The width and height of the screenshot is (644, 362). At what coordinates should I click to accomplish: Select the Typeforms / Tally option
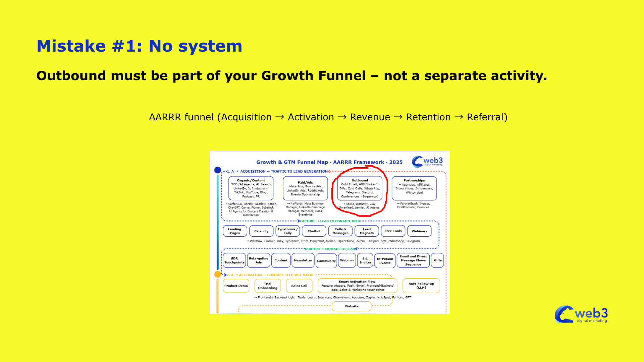287,231
